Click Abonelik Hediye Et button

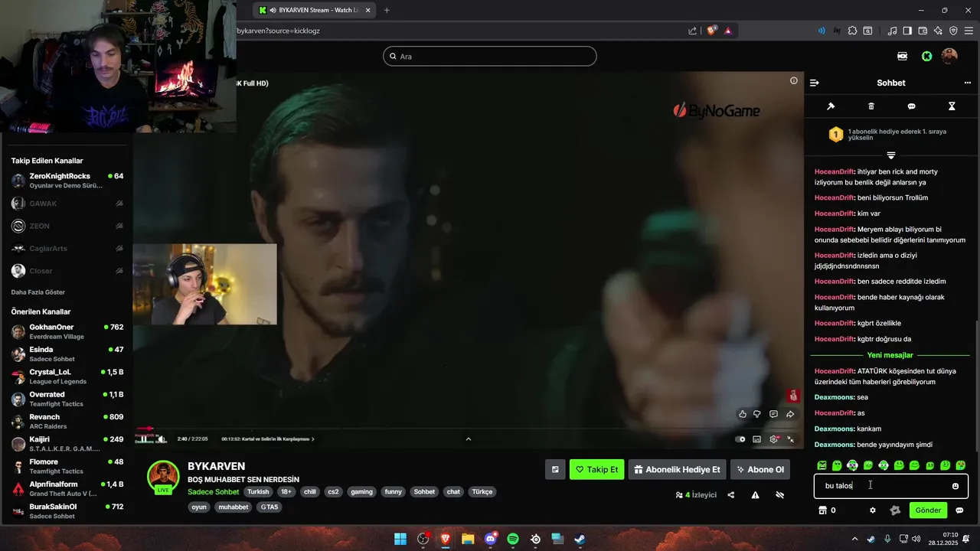point(677,469)
